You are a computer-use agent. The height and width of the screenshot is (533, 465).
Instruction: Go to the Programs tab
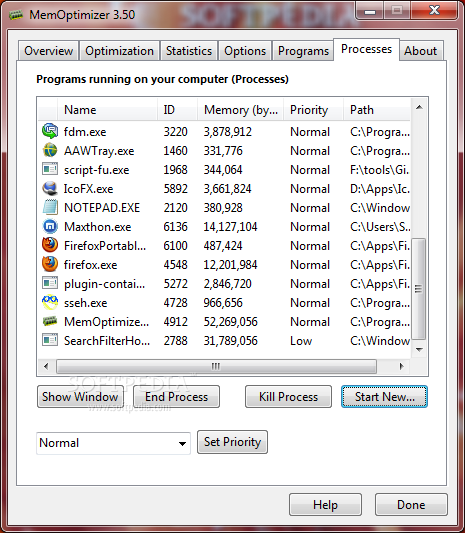pos(303,51)
